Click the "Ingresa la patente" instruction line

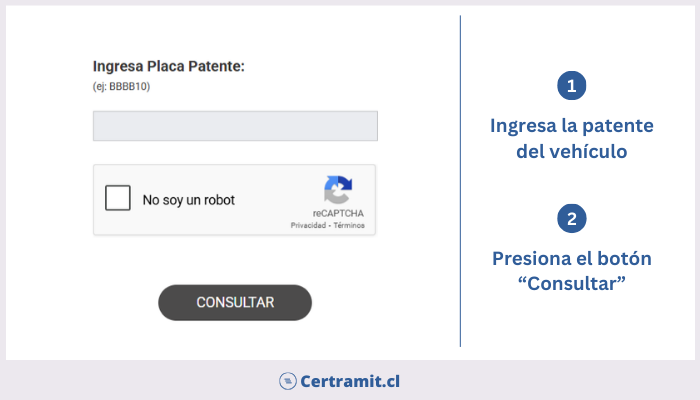571,127
